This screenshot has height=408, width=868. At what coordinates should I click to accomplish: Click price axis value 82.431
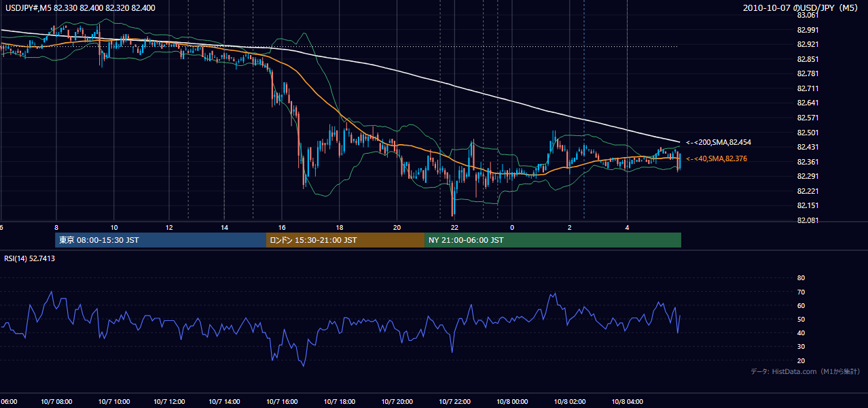(x=808, y=147)
